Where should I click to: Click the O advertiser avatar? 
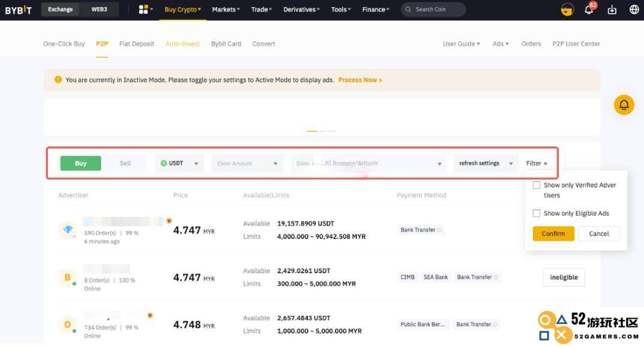(x=68, y=324)
